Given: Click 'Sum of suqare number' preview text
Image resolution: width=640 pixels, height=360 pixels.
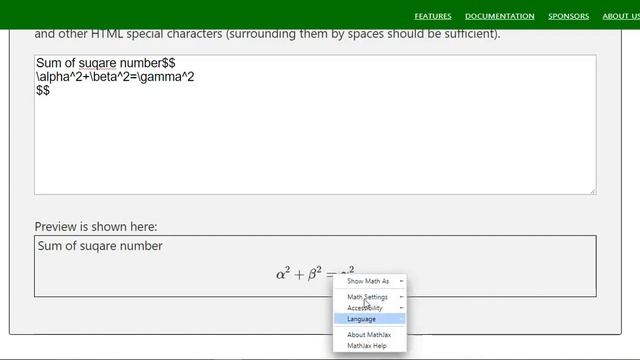Looking at the screenshot, I should coord(100,246).
